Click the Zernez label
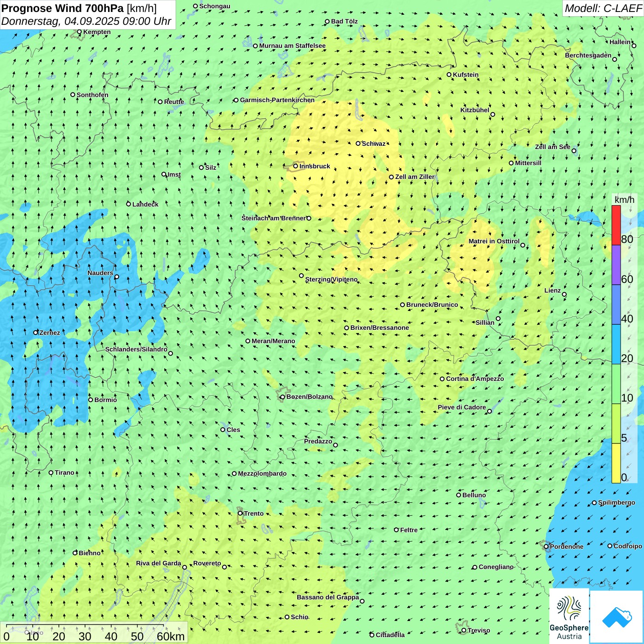Image resolution: width=644 pixels, height=644 pixels. coord(50,333)
